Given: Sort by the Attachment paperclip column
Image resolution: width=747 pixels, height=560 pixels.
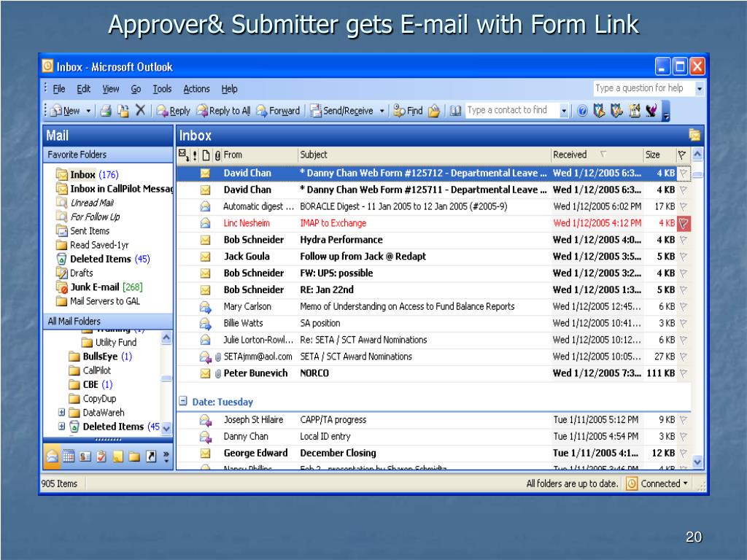Looking at the screenshot, I should pos(217,155).
